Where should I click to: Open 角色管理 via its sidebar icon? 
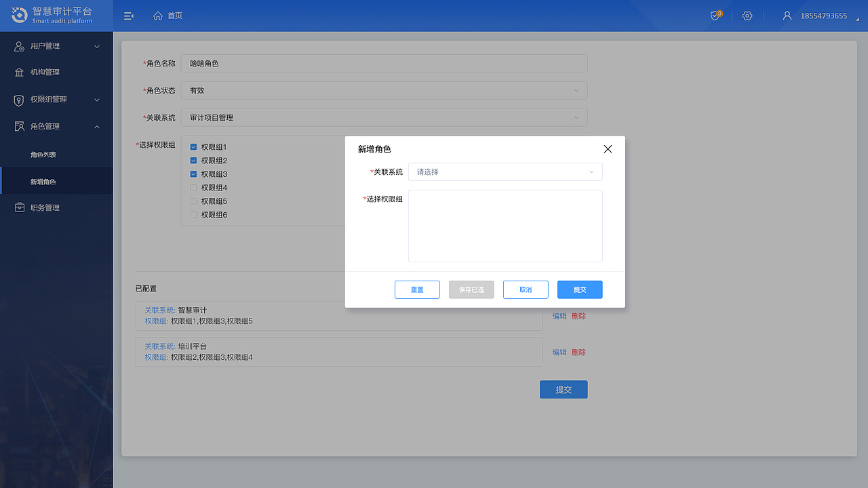point(18,126)
